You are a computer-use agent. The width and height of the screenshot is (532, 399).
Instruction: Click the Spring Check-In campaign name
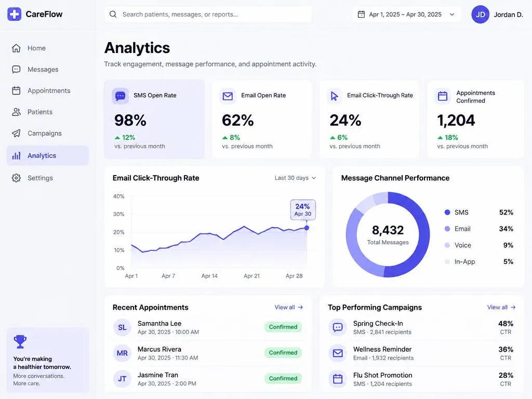[x=378, y=323]
